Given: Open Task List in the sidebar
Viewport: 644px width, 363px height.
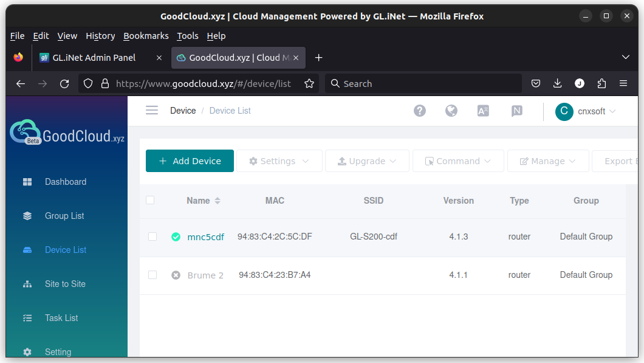Looking at the screenshot, I should point(61,318).
